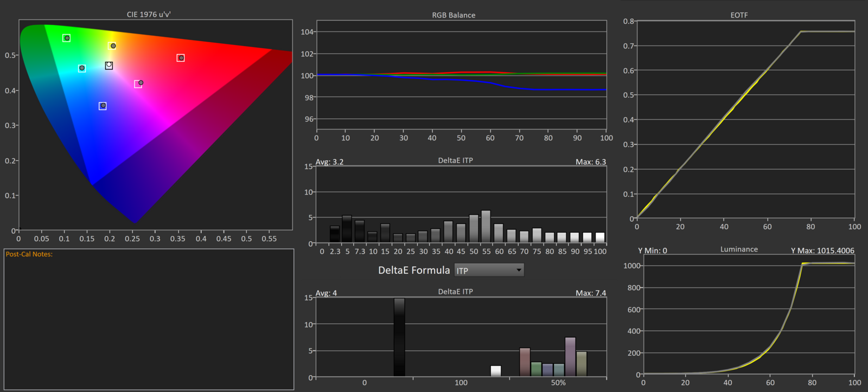Select the white bar in lower DeltaE chart
This screenshot has width=868, height=392.
point(496,371)
